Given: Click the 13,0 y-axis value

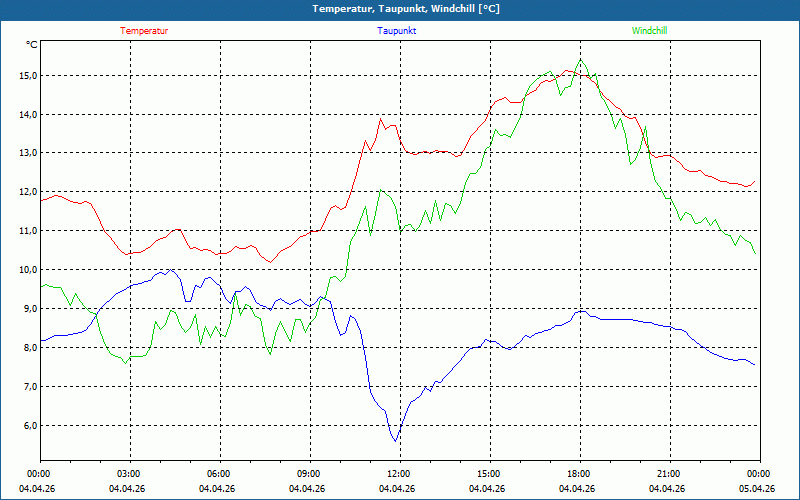Looking at the screenshot, I should [28, 153].
